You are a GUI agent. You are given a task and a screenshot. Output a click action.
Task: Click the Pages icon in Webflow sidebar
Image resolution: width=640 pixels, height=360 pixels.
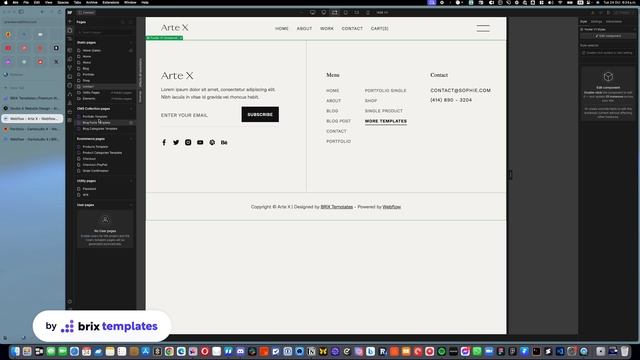coord(70,30)
